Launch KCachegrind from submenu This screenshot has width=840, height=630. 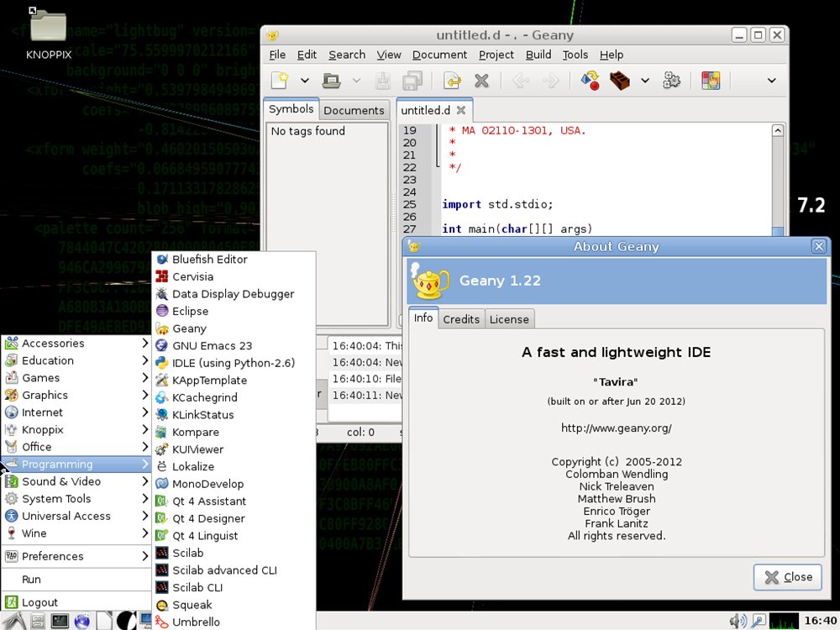coord(234,397)
